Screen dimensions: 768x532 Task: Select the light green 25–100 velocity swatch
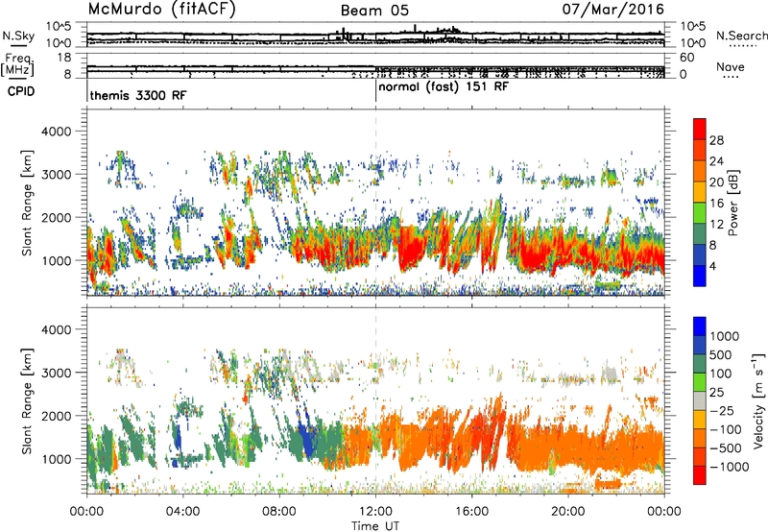700,382
